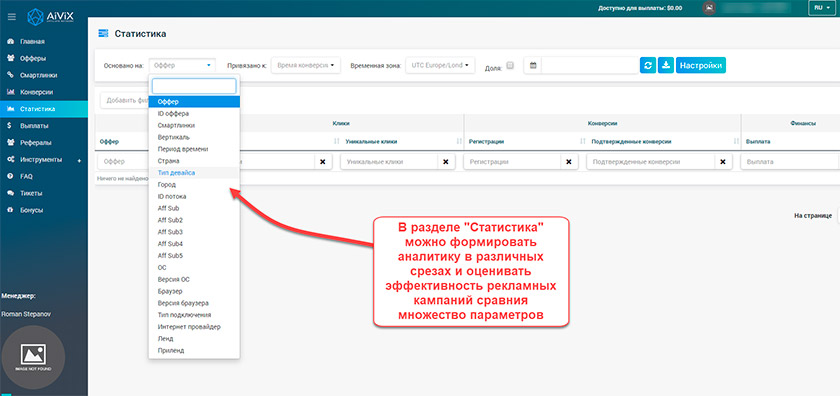Open Выплаты in the sidebar
The image size is (840, 396).
tap(34, 126)
